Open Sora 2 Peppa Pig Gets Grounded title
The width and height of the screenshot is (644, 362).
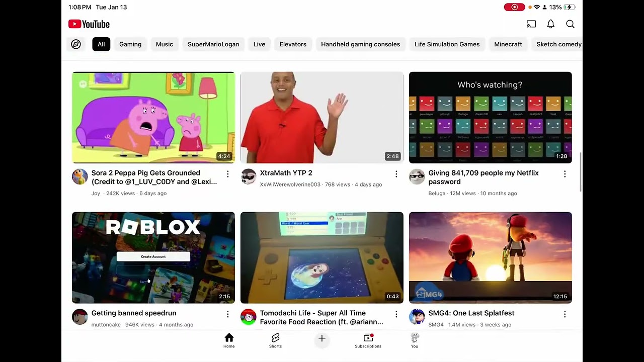pos(154,177)
